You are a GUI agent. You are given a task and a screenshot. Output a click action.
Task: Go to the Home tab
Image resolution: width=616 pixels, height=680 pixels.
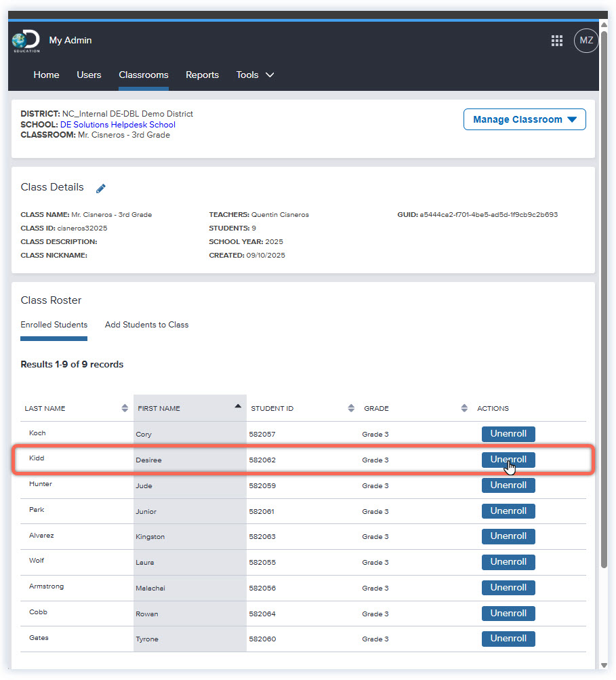(x=46, y=75)
